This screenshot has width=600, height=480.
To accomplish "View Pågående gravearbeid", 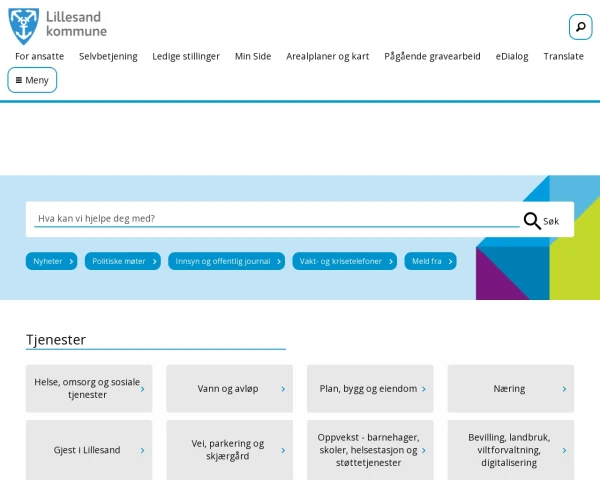I will point(432,56).
